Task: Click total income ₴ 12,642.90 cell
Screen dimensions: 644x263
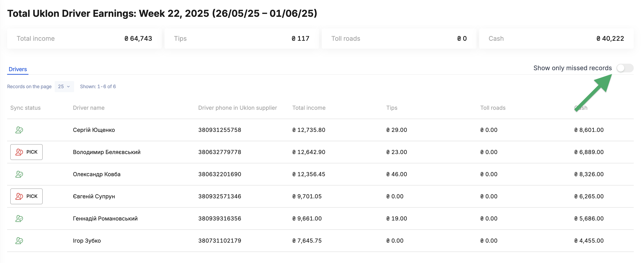Action: [309, 152]
